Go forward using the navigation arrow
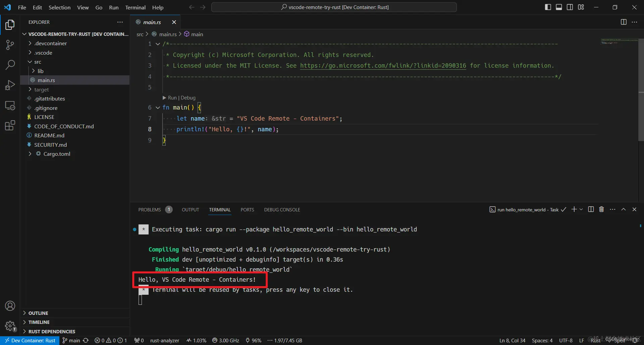 point(203,7)
